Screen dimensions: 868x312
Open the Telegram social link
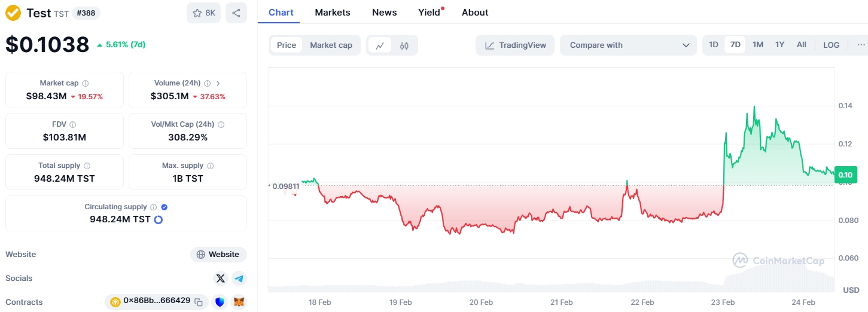click(239, 279)
